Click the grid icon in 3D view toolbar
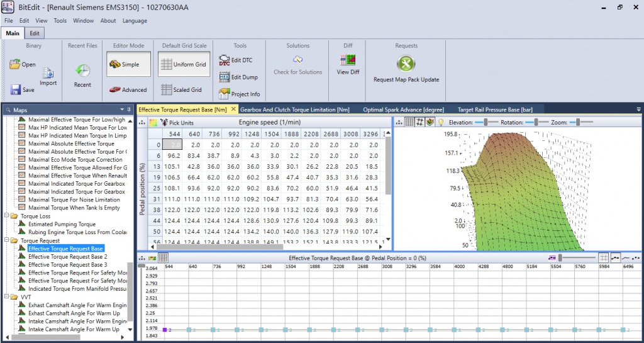 409,123
